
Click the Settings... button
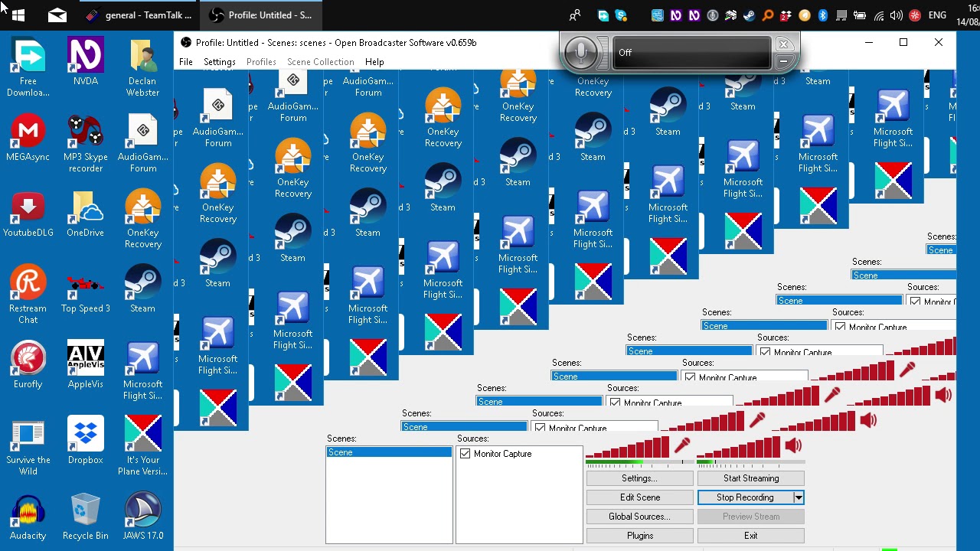click(x=640, y=478)
